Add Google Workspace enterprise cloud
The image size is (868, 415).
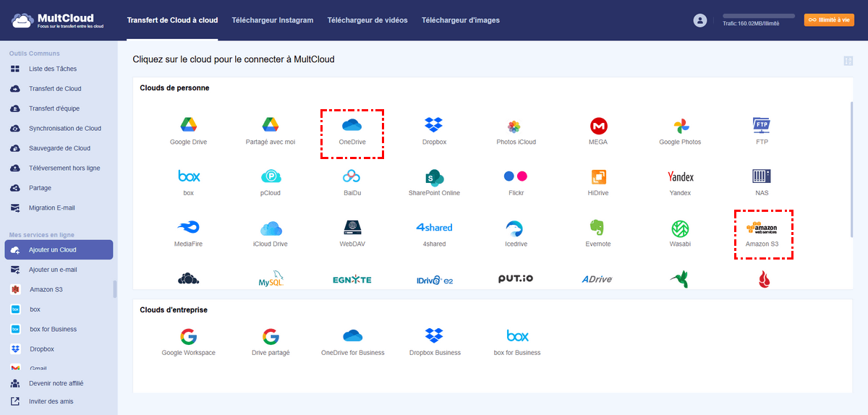pyautogui.click(x=188, y=342)
